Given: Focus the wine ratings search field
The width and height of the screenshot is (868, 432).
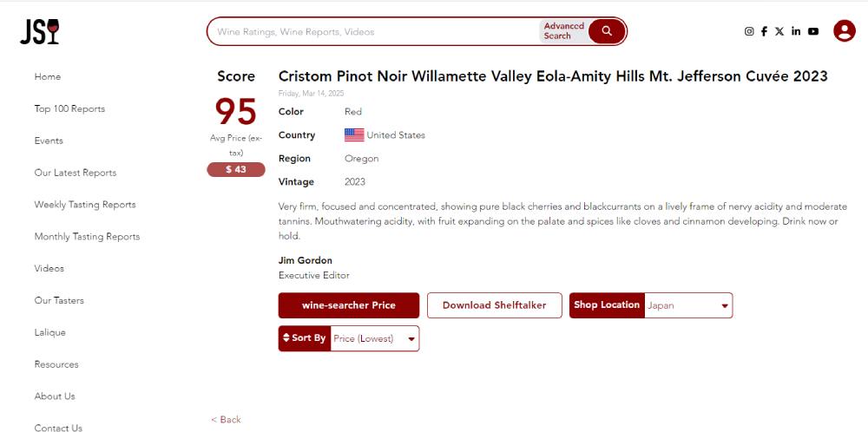Looking at the screenshot, I should (x=373, y=32).
